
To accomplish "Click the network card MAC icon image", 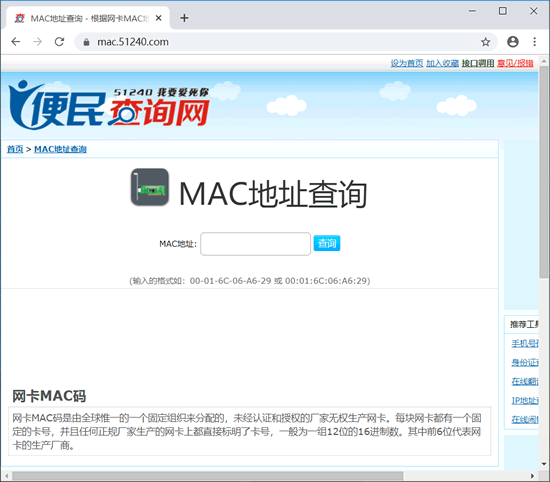I will 150,187.
